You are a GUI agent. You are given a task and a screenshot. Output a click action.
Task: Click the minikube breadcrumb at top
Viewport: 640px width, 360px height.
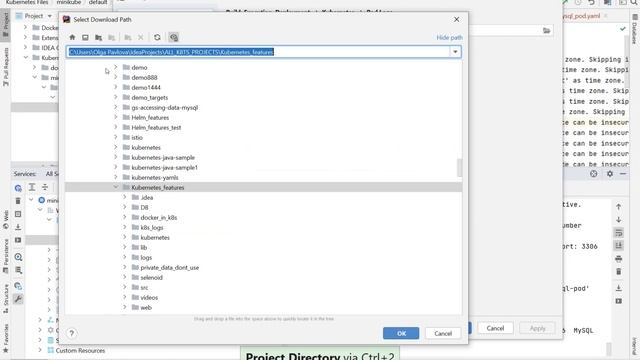point(69,2)
